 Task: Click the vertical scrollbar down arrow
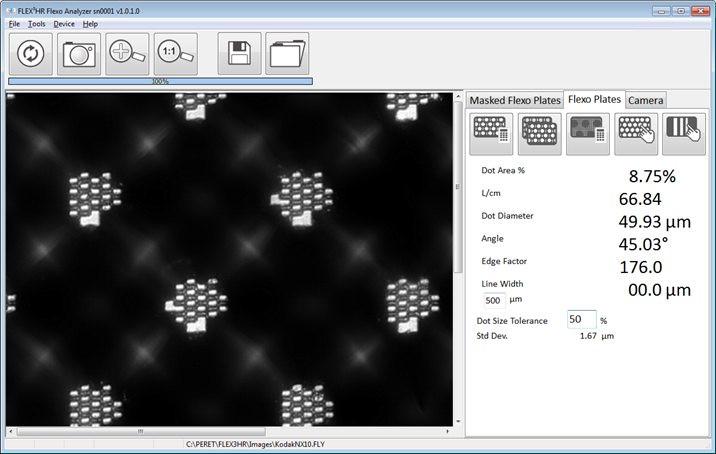pos(458,421)
